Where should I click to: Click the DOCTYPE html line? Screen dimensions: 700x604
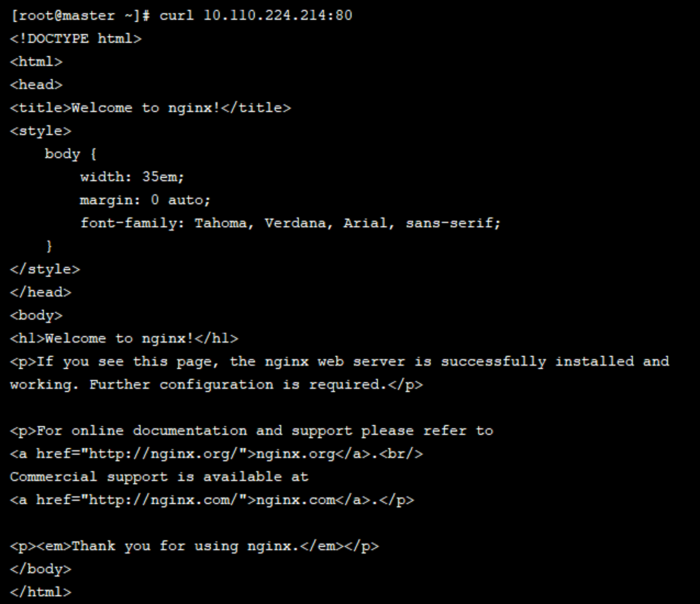[76, 38]
